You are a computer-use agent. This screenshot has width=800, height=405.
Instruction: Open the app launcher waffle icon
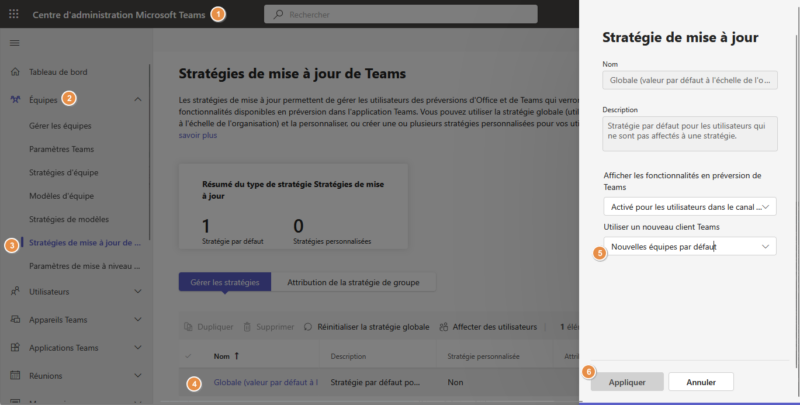click(x=14, y=14)
